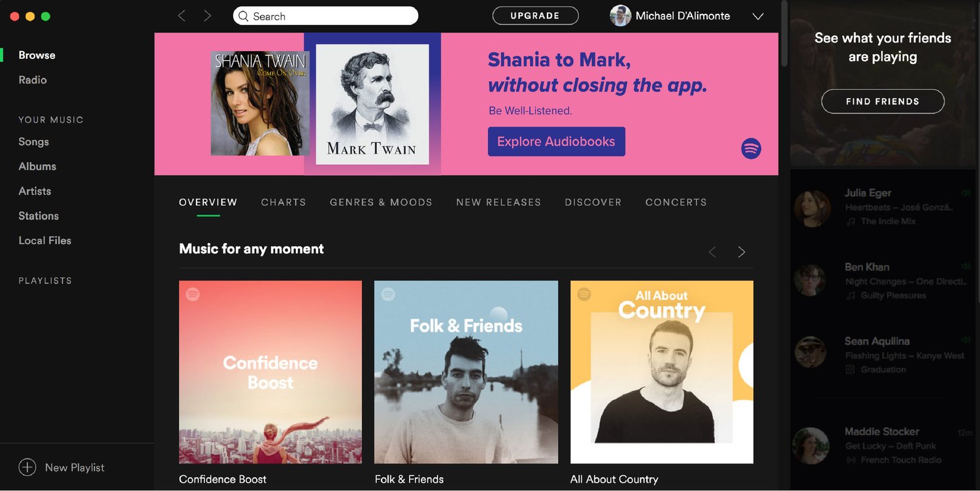Open Julia Eger's friend activity avatar
980x491 pixels.
811,208
